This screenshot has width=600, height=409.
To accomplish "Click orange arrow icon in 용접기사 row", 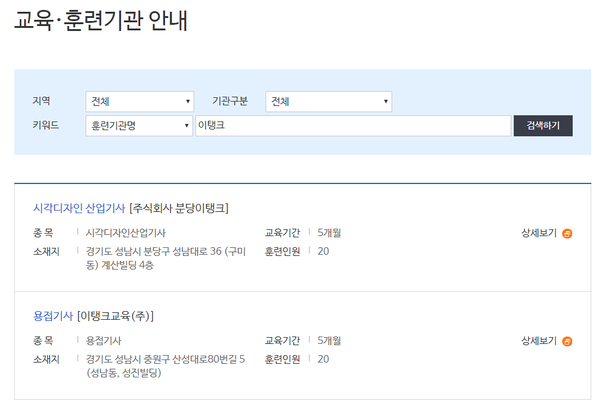I will pyautogui.click(x=567, y=341).
